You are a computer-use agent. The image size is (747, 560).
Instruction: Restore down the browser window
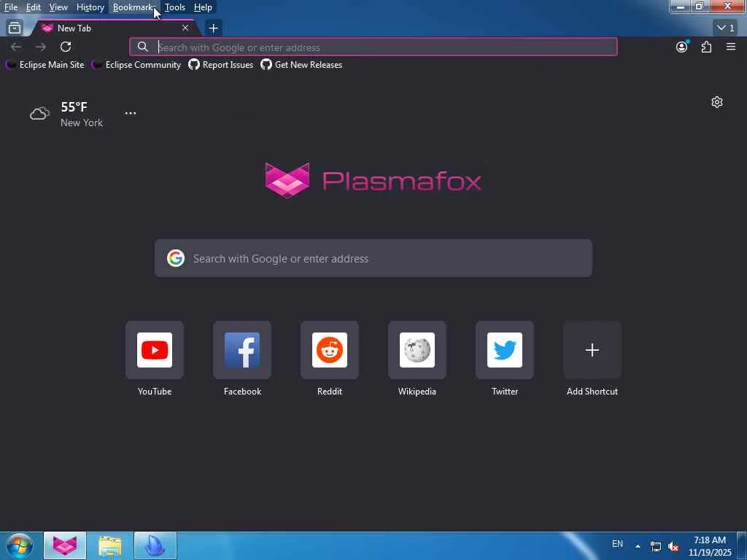coord(700,7)
